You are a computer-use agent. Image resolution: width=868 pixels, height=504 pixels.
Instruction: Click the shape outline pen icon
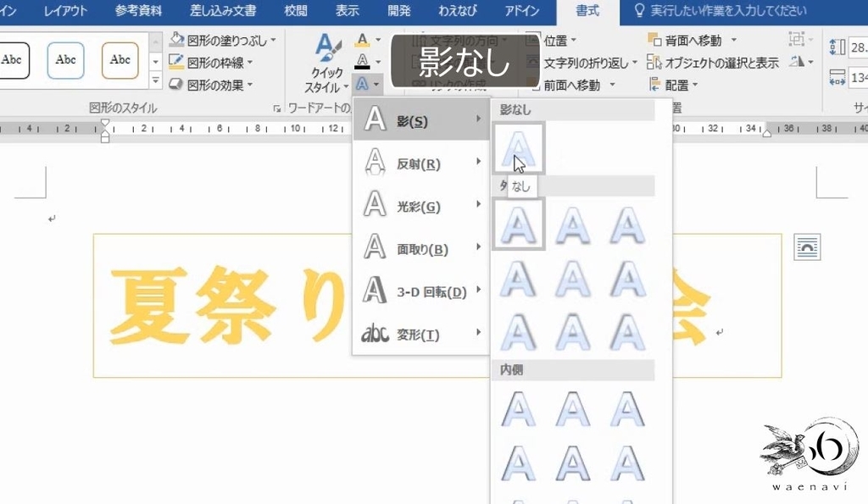tap(176, 62)
